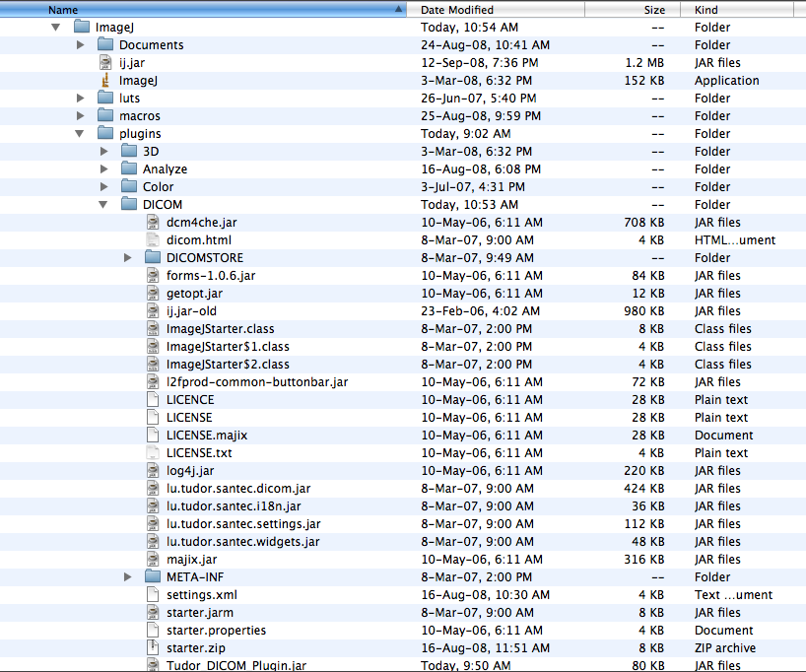
Task: Select the ImageJStarter.class file icon
Action: coord(152,329)
